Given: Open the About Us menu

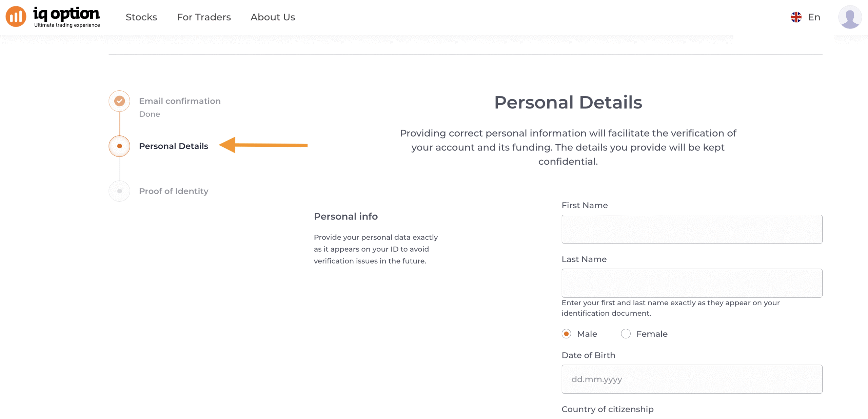Looking at the screenshot, I should (x=273, y=17).
